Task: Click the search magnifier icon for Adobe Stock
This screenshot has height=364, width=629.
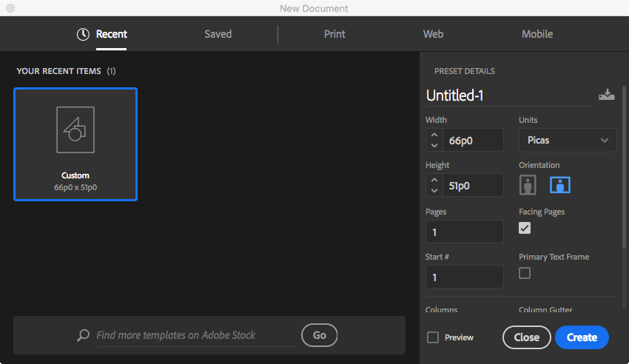Action: coord(84,335)
